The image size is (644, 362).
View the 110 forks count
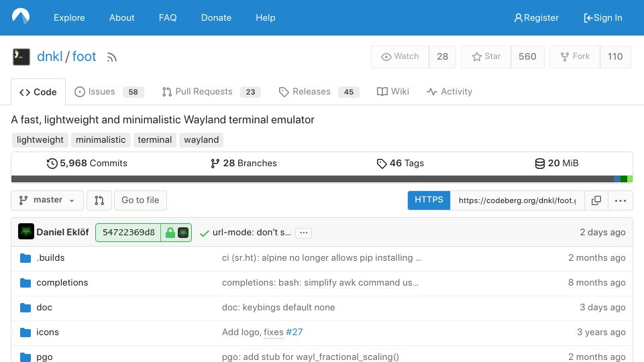click(615, 56)
